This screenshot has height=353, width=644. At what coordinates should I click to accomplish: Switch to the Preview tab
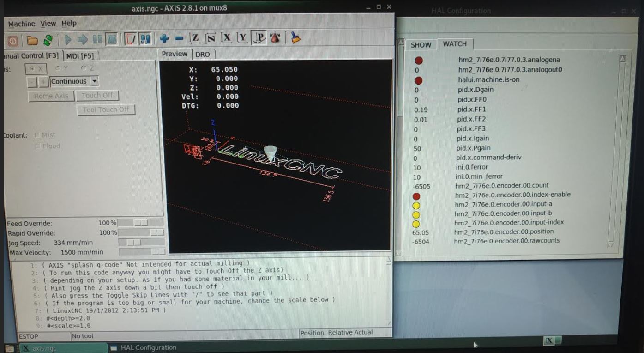pyautogui.click(x=174, y=54)
